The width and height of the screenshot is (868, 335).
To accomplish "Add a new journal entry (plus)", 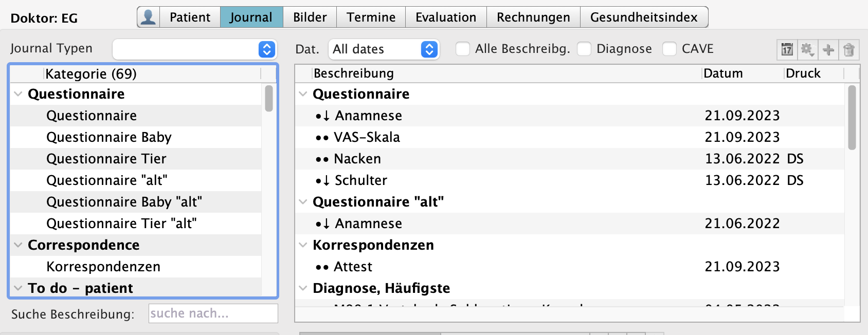I will pyautogui.click(x=828, y=49).
